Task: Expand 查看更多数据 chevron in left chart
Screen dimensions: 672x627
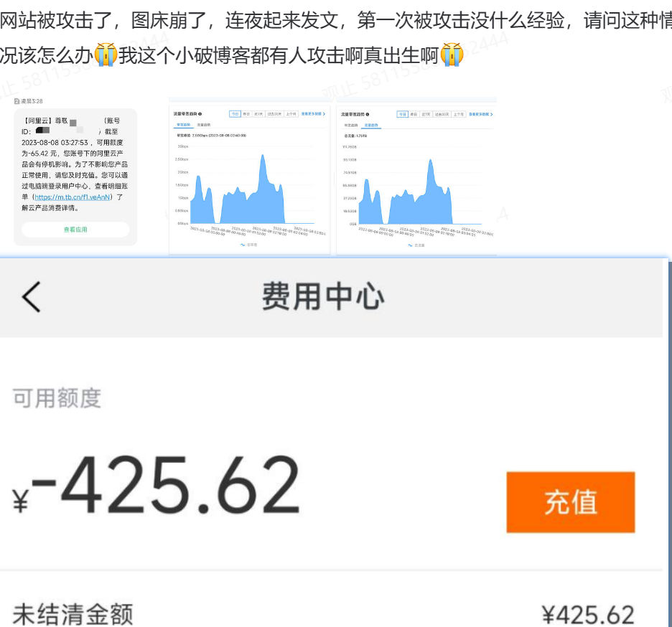Action: [325, 114]
